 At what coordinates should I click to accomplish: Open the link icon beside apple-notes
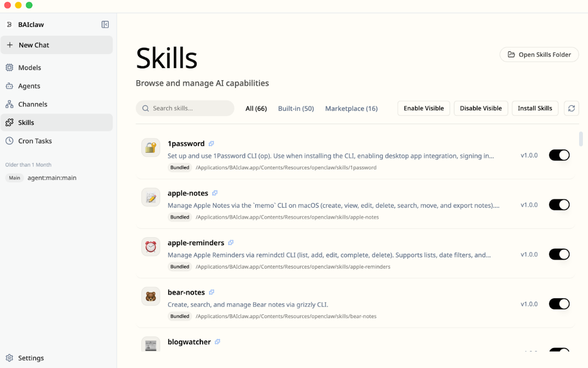pyautogui.click(x=215, y=193)
